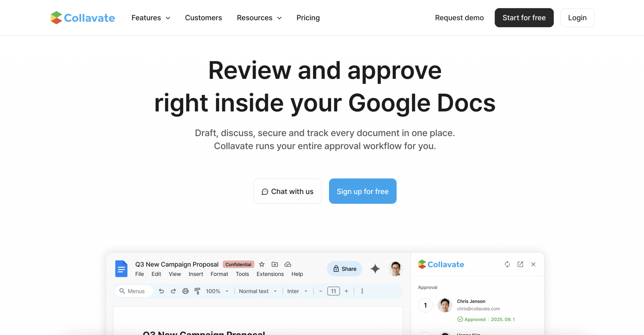Click the redo arrow icon
Screen dimensions: 644x335
click(x=173, y=291)
